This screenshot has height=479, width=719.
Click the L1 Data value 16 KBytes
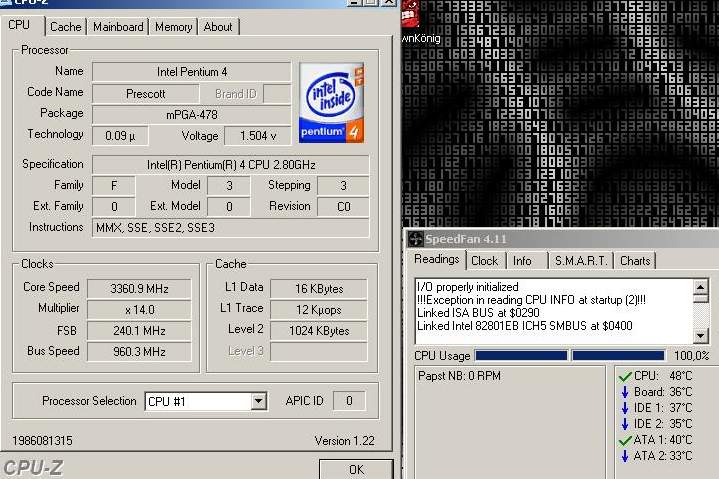coord(319,289)
